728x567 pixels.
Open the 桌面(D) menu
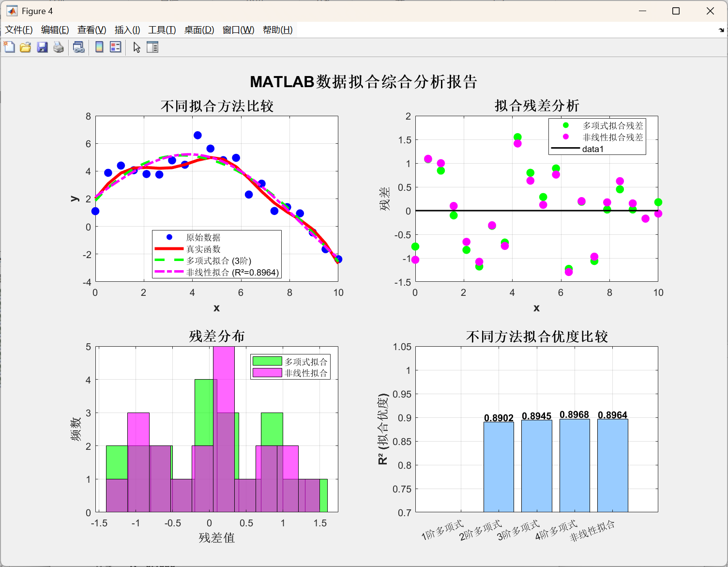tap(199, 30)
